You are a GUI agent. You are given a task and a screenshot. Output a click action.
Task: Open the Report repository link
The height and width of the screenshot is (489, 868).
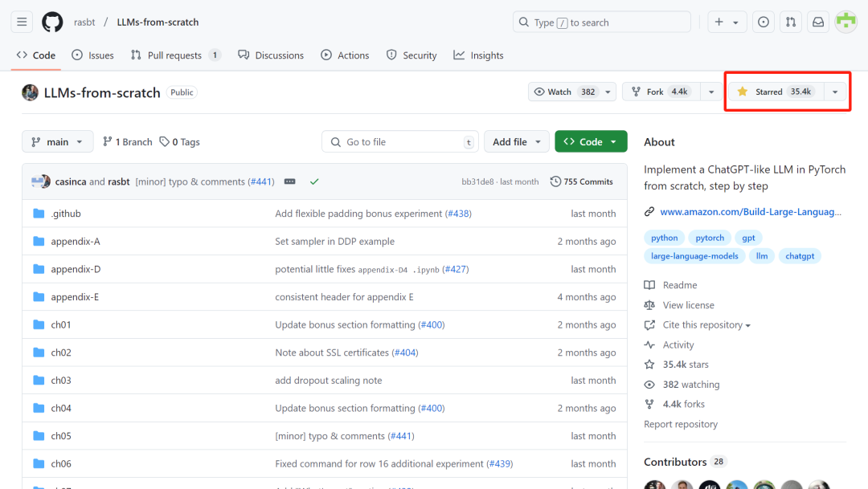681,424
